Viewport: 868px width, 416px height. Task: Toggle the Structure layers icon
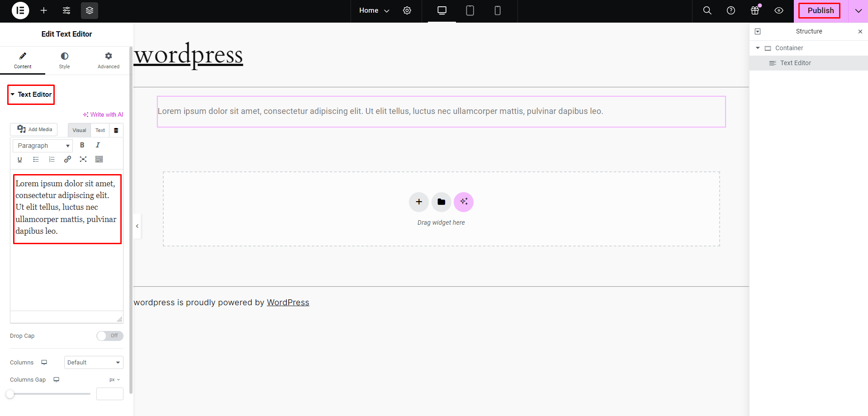90,10
